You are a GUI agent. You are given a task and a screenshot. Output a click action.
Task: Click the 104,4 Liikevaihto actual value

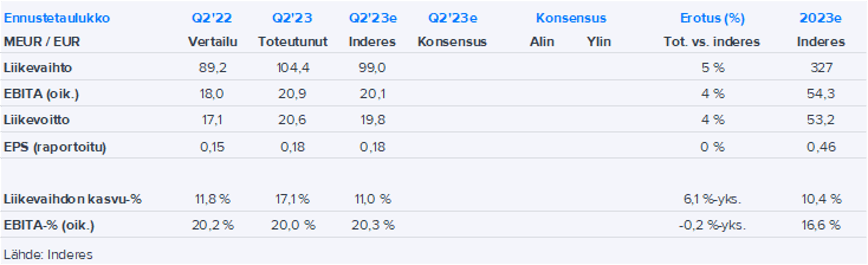click(293, 68)
